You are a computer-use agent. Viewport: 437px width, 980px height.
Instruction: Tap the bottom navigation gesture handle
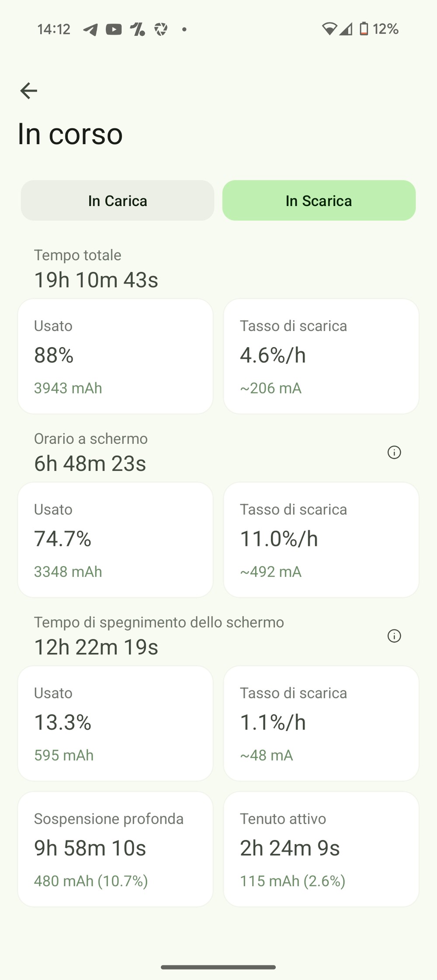[x=218, y=967]
